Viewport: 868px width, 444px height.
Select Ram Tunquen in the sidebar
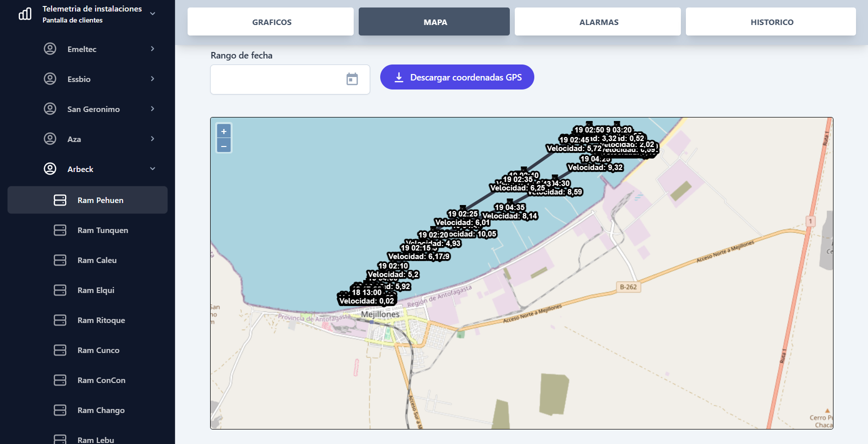88,230
